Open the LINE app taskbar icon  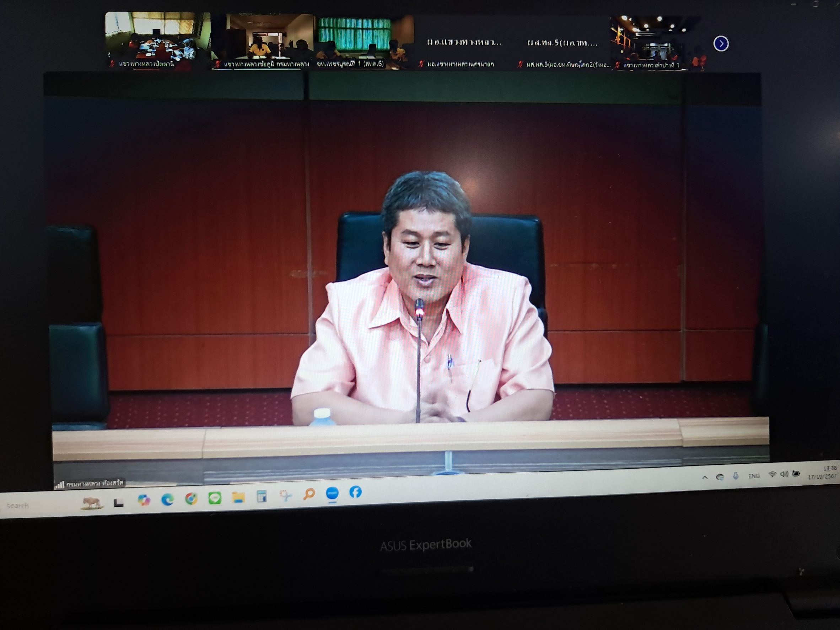click(x=215, y=498)
